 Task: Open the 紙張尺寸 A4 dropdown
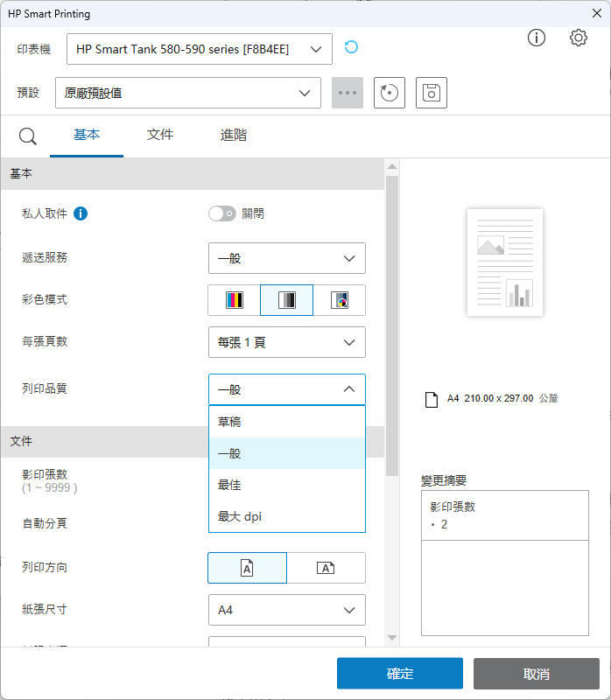tap(287, 610)
